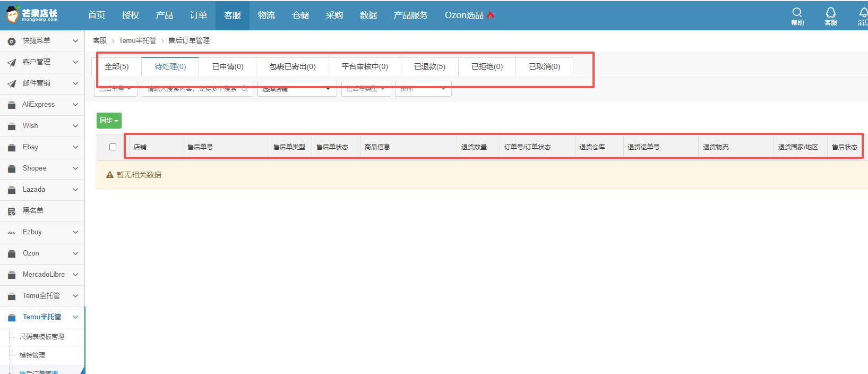Open the 选择店铺 store dropdown
The width and height of the screenshot is (868, 374).
tap(297, 89)
